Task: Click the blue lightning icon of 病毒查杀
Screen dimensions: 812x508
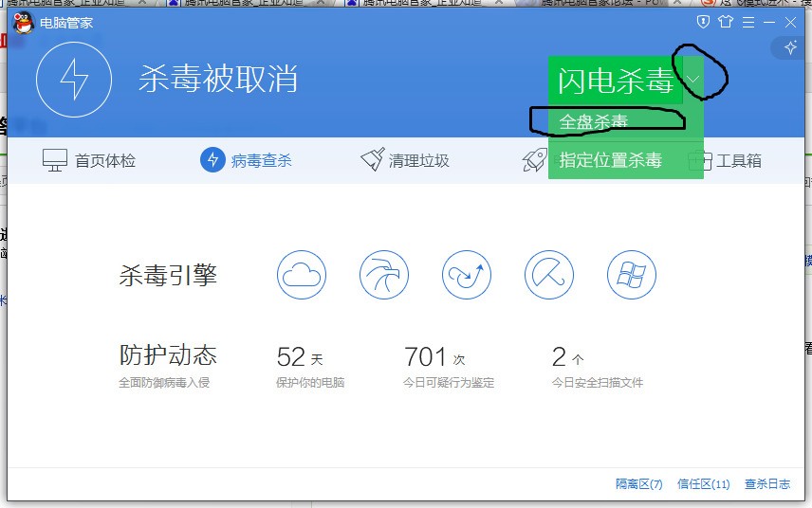Action: (212, 160)
